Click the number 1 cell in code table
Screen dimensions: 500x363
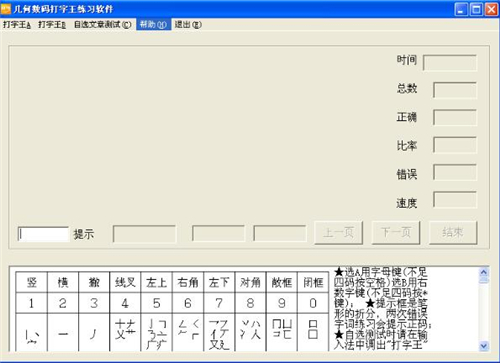coord(32,303)
